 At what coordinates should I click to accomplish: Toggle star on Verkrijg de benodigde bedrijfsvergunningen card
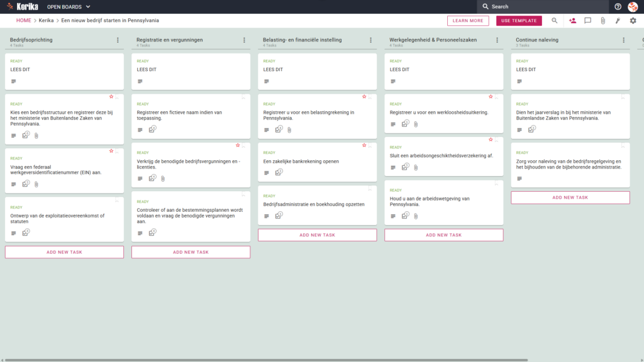pos(238,145)
